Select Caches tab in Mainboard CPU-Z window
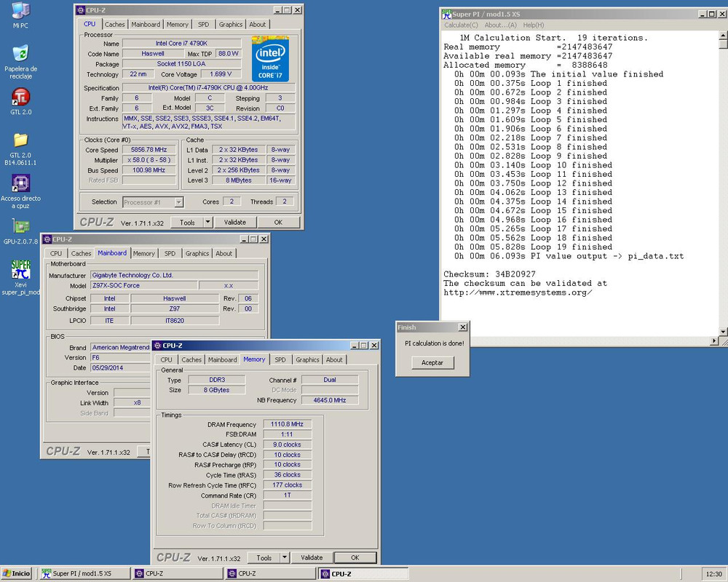Viewport: 728px width, 582px height. (81, 253)
